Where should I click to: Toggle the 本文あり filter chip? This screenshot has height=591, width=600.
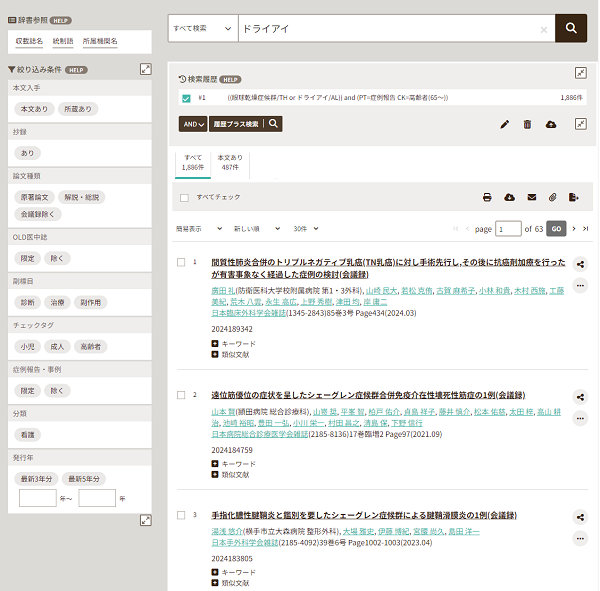tap(34, 109)
